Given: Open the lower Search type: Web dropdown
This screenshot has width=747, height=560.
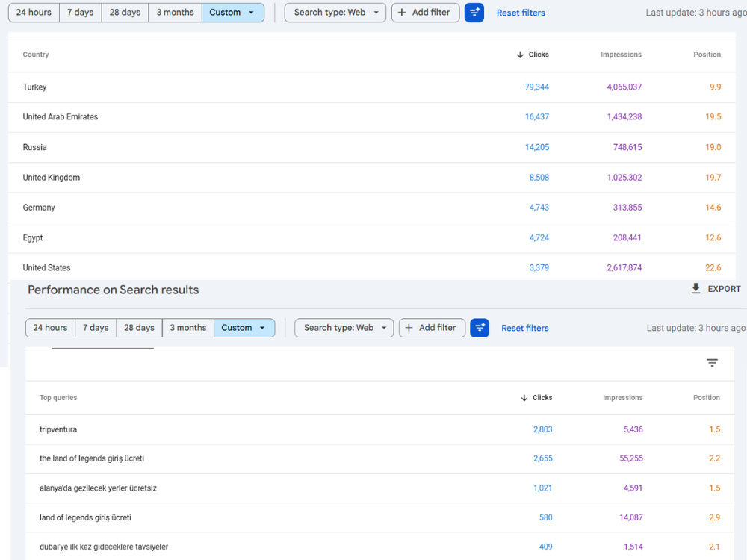Looking at the screenshot, I should (x=344, y=328).
